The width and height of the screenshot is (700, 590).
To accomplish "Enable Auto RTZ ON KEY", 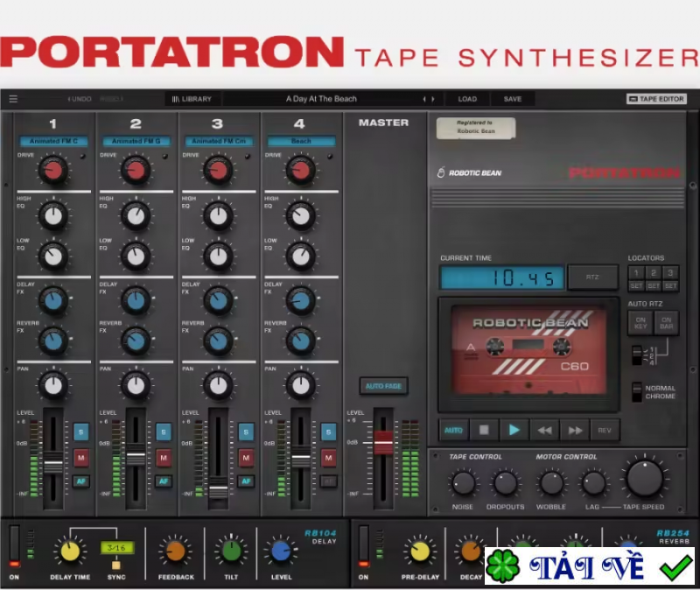I will pos(640,323).
